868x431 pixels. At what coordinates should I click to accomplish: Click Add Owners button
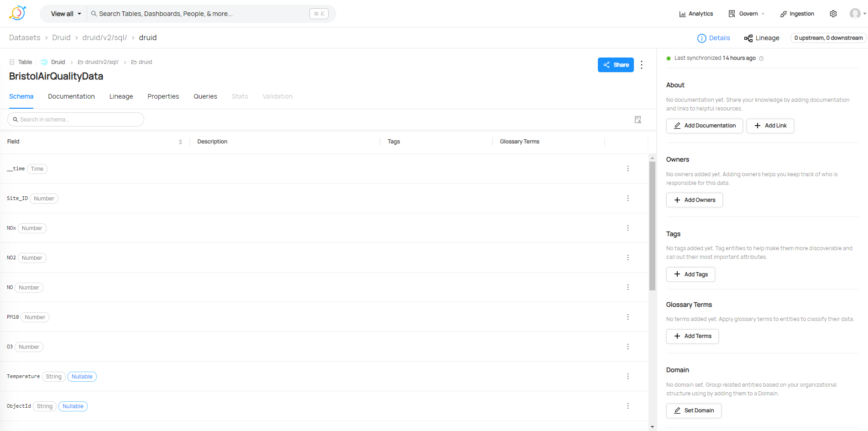pos(695,200)
